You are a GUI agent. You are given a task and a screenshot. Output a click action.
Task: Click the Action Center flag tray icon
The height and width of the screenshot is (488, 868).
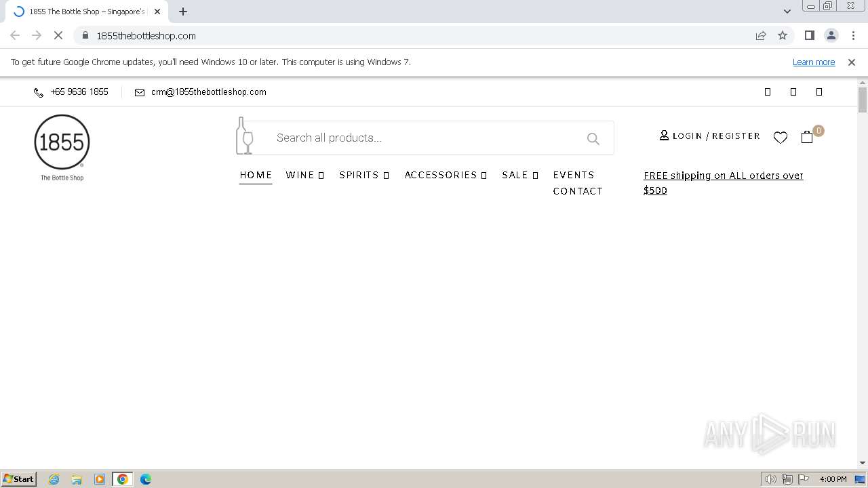804,479
